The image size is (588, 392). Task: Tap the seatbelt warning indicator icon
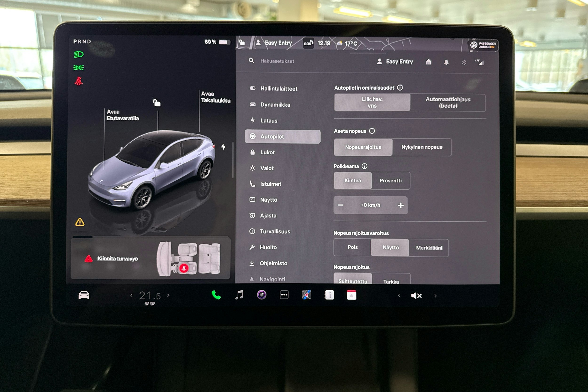(79, 81)
